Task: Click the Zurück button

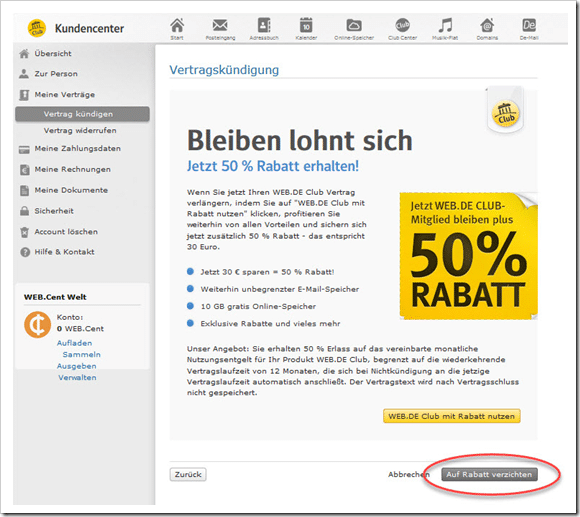Action: [x=188, y=474]
